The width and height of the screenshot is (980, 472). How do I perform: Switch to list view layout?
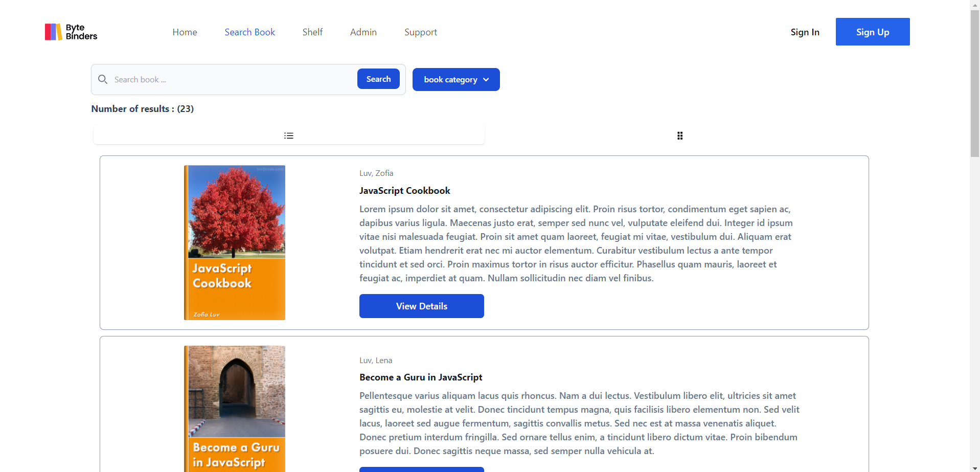289,136
